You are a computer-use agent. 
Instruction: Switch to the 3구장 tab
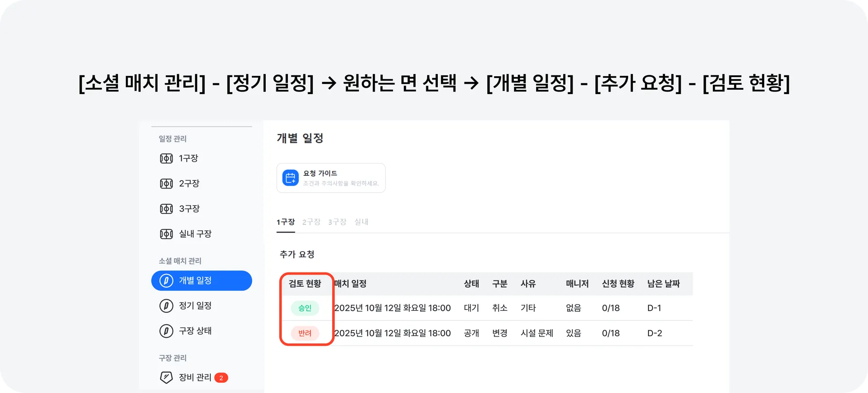(x=337, y=222)
